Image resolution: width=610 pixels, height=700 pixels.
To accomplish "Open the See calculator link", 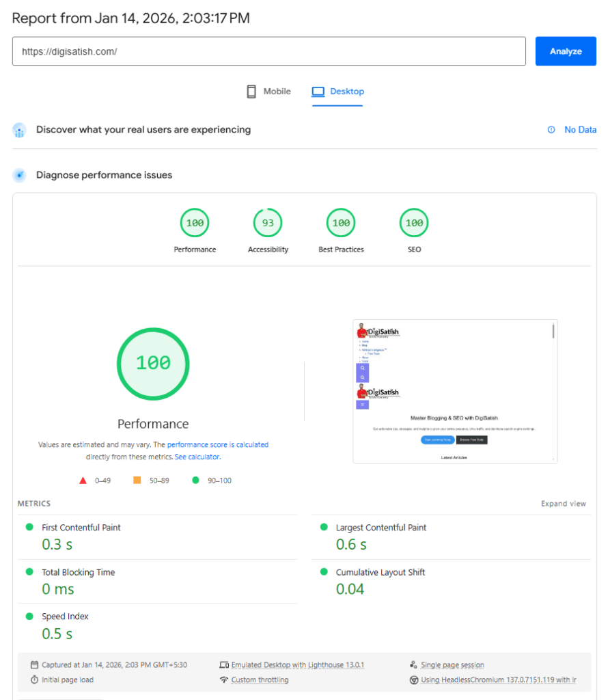I will click(197, 457).
